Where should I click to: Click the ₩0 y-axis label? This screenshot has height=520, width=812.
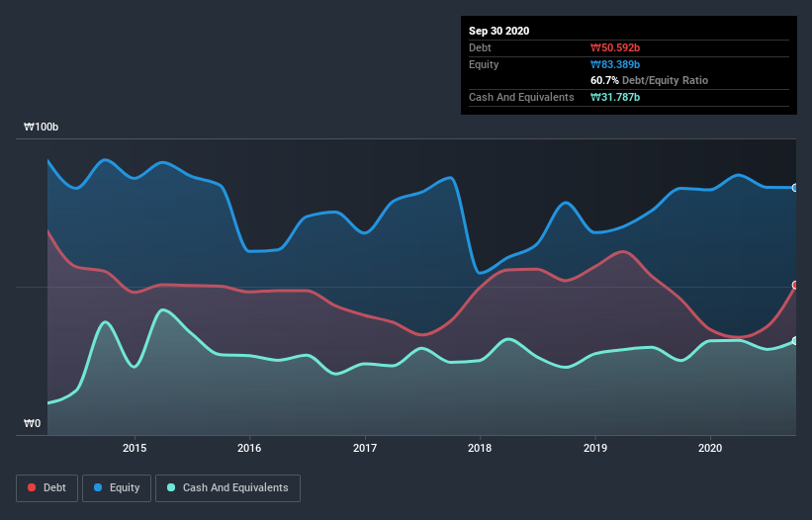click(32, 423)
